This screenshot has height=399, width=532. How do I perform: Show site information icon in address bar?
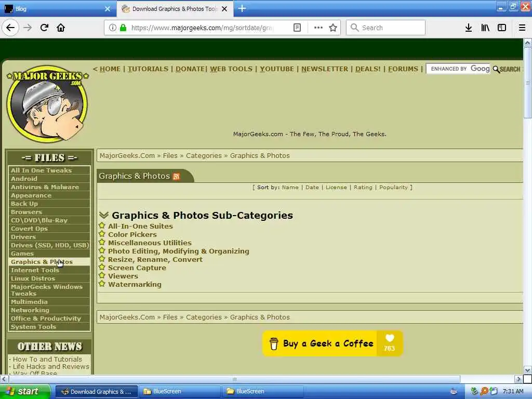point(113,28)
